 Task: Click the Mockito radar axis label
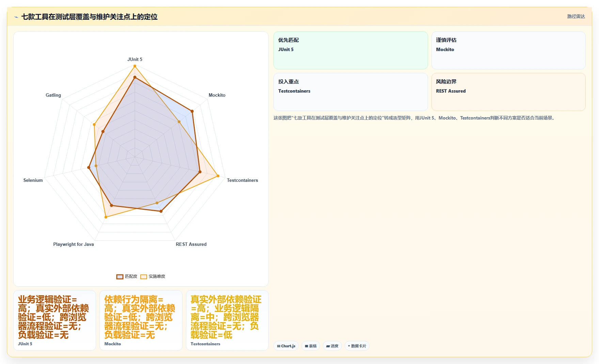(217, 95)
